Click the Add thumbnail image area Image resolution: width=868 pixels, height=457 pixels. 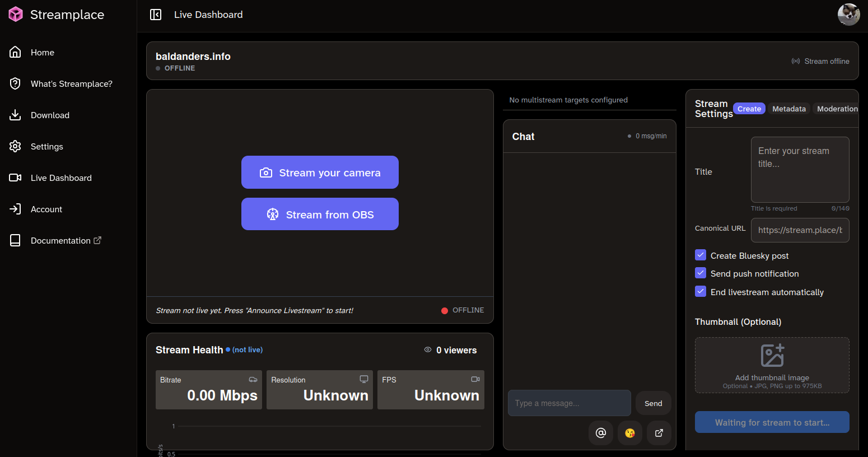pos(772,365)
